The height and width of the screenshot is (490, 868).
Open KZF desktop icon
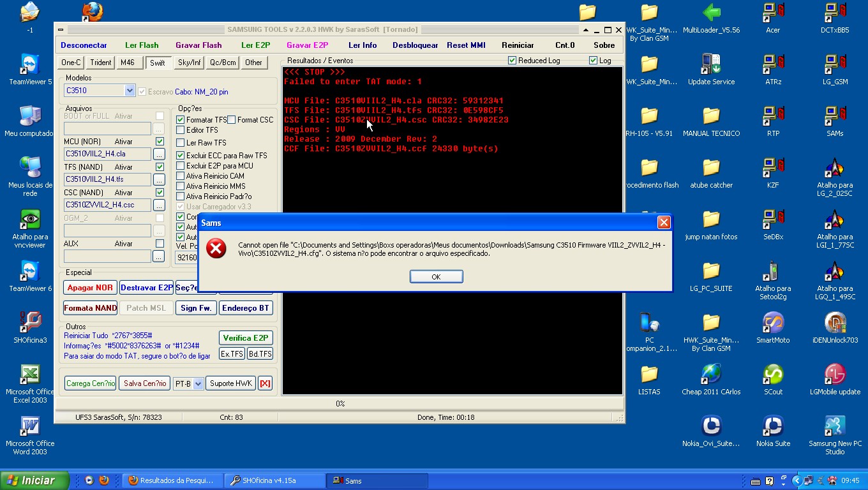(x=773, y=174)
